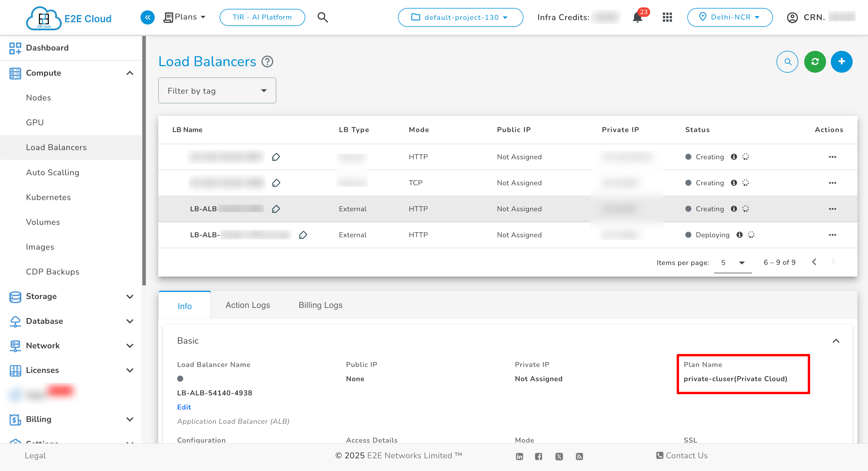Click the Edit link under load balancer name
Viewport: 868px width, 471px height.
(184, 407)
